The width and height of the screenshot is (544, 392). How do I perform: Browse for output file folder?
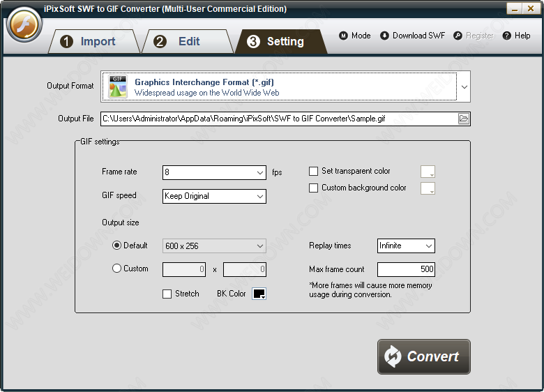pyautogui.click(x=464, y=119)
